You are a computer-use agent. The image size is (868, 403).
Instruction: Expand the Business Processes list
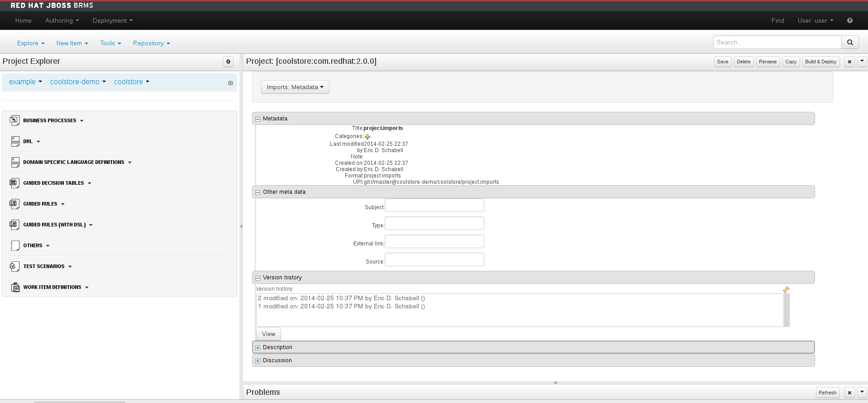(82, 121)
